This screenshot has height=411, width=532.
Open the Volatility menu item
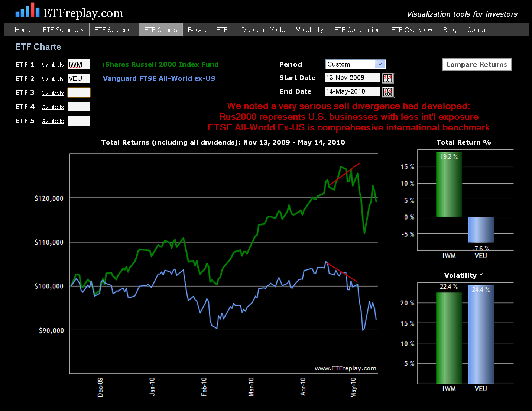coord(310,30)
